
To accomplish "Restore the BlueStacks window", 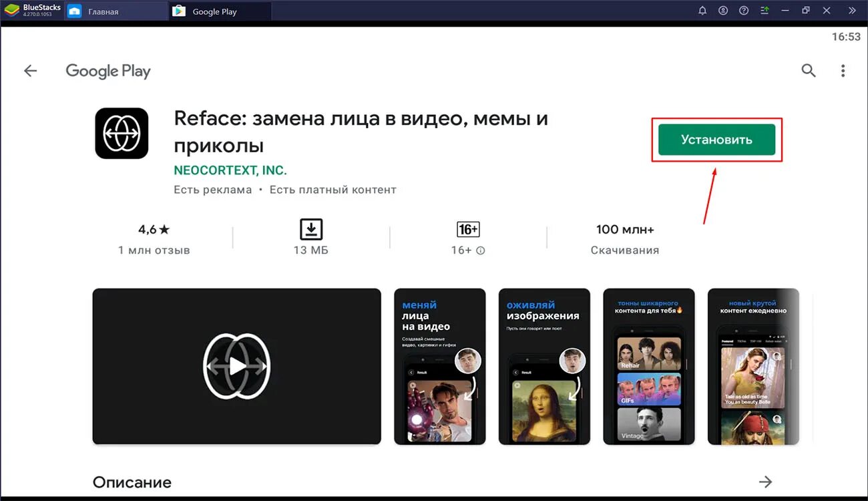I will (x=806, y=11).
